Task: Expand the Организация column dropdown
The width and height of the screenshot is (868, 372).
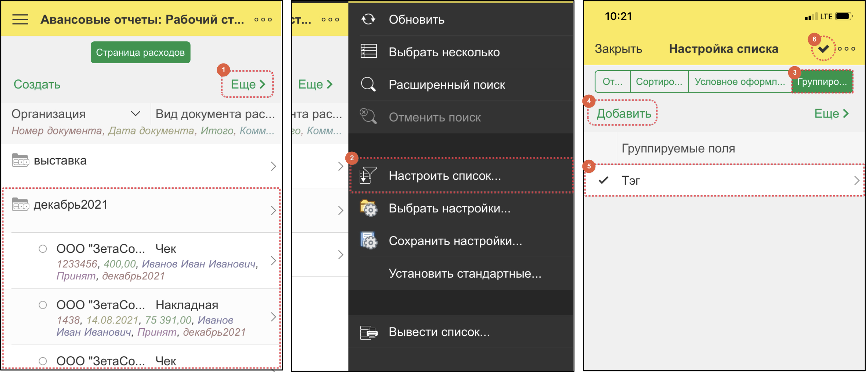Action: 135,114
